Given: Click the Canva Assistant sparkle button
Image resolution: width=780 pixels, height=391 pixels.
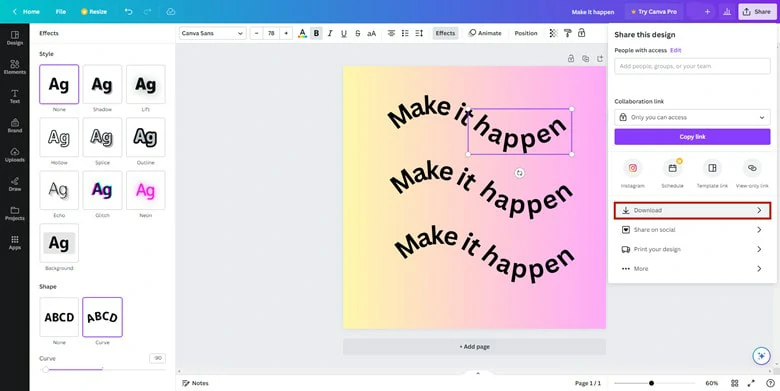Looking at the screenshot, I should tap(761, 356).
